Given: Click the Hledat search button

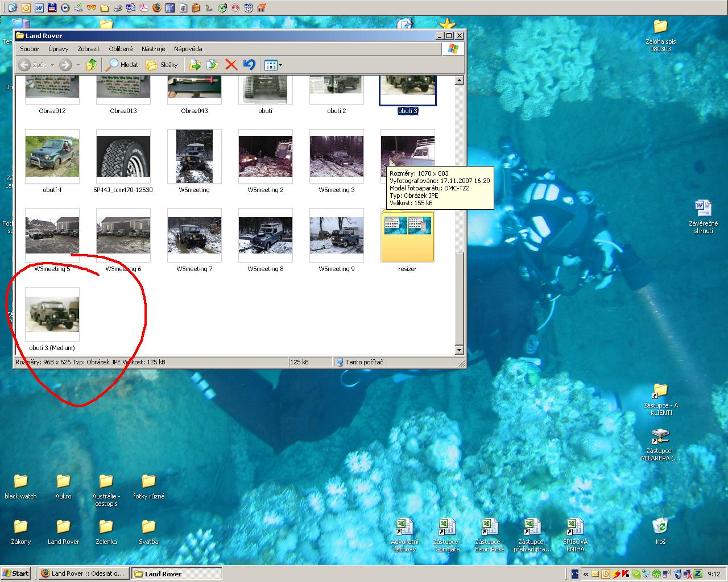Looking at the screenshot, I should 123,65.
